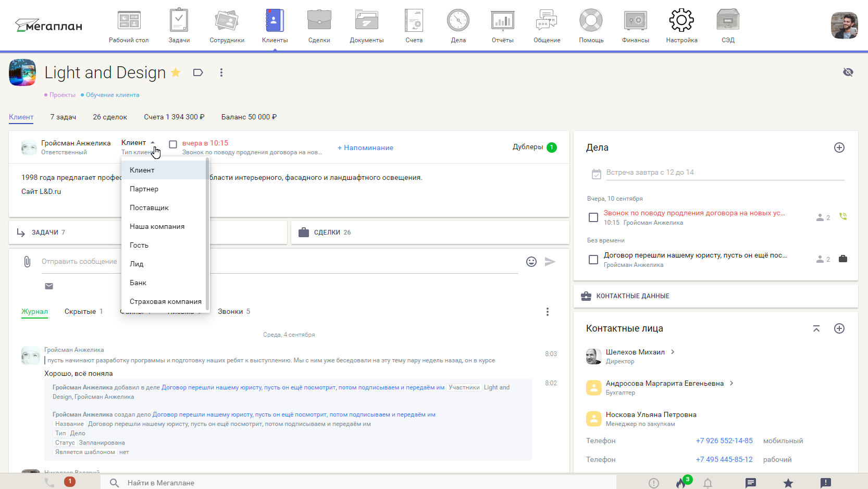Click the tag label icon by title
This screenshot has width=868, height=489.
[x=198, y=72]
